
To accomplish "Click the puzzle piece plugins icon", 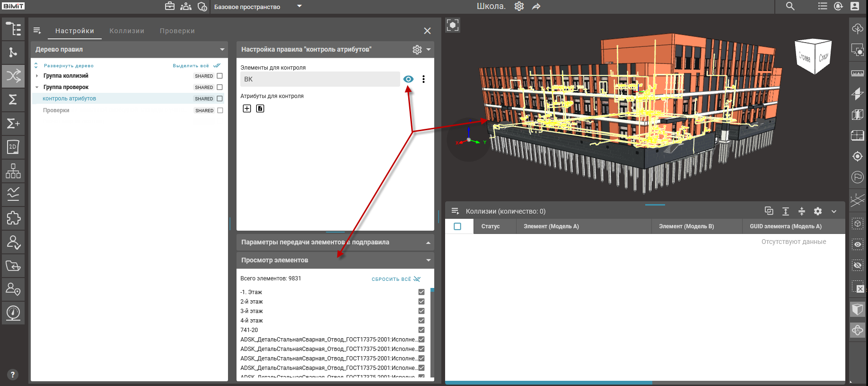I will [x=13, y=218].
